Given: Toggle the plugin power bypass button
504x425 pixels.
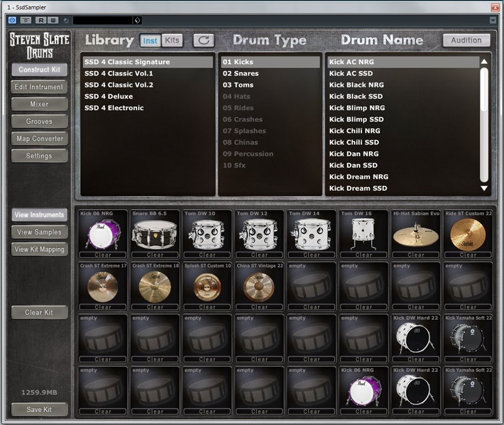Looking at the screenshot, I should tap(12, 20).
